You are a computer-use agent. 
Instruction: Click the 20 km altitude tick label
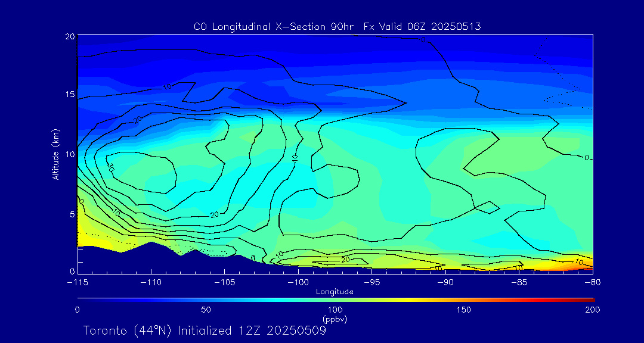(x=69, y=36)
